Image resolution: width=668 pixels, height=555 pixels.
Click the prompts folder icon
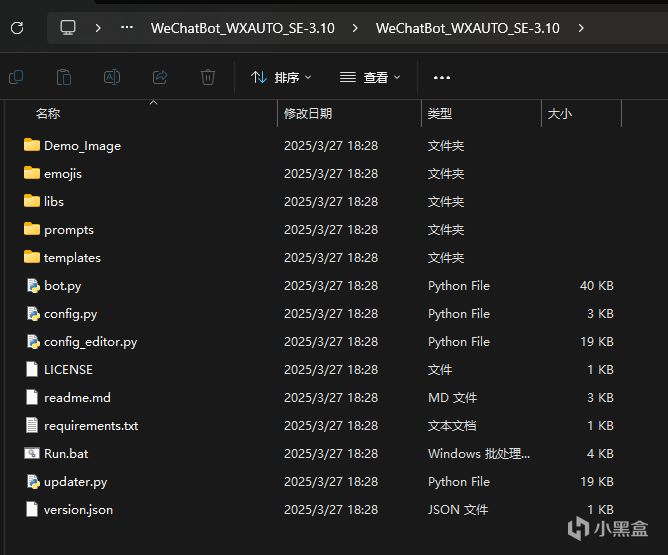click(32, 229)
